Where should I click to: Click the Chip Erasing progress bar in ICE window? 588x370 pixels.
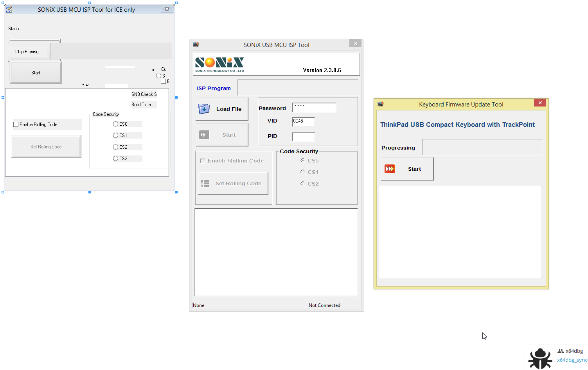111,51
